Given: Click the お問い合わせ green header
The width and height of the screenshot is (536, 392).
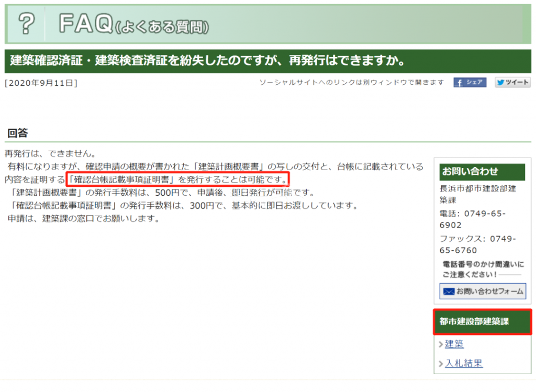Looking at the screenshot, I should [x=482, y=172].
